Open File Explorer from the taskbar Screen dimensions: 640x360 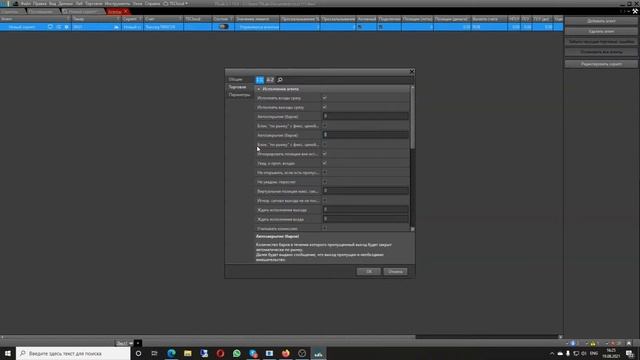[188, 353]
